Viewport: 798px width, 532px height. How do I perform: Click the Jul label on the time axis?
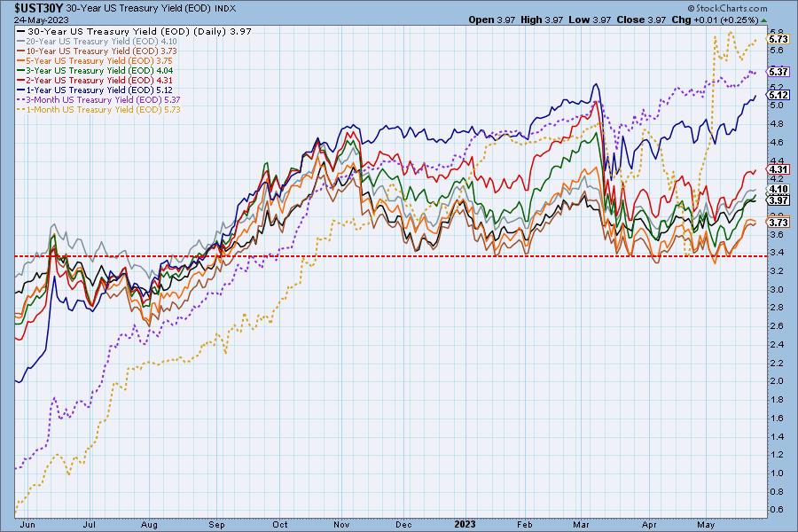click(89, 524)
